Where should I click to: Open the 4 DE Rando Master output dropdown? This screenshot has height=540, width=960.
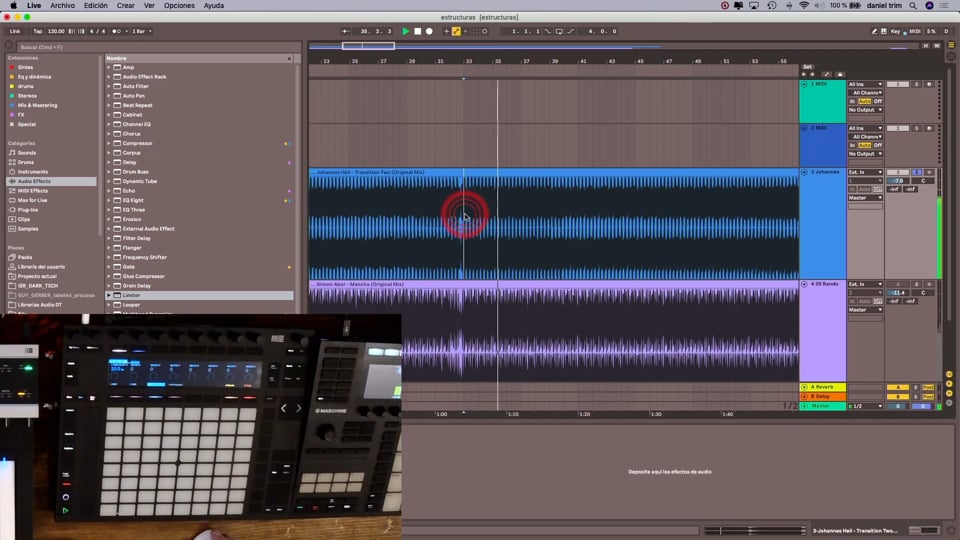click(865, 310)
